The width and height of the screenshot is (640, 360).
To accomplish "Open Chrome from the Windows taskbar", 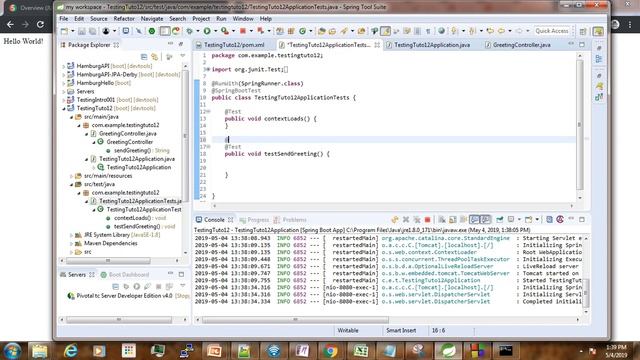I will click(331, 351).
